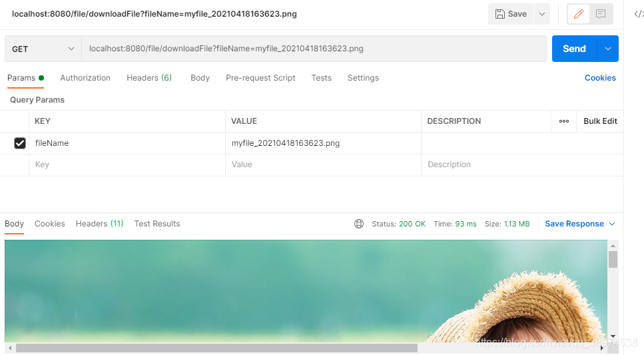
Task: Click the scroll left arrow
Action: point(10,348)
